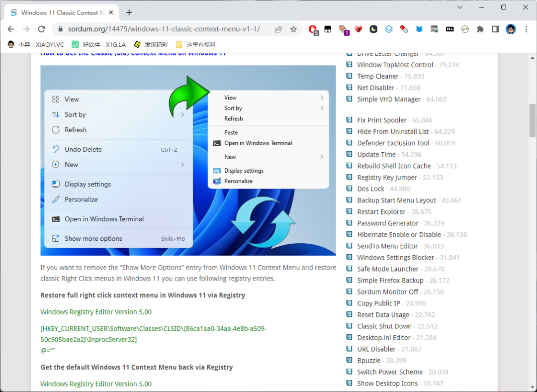Open the Chrome extensions puzzle icon
This screenshot has height=392, width=537.
pos(480,29)
